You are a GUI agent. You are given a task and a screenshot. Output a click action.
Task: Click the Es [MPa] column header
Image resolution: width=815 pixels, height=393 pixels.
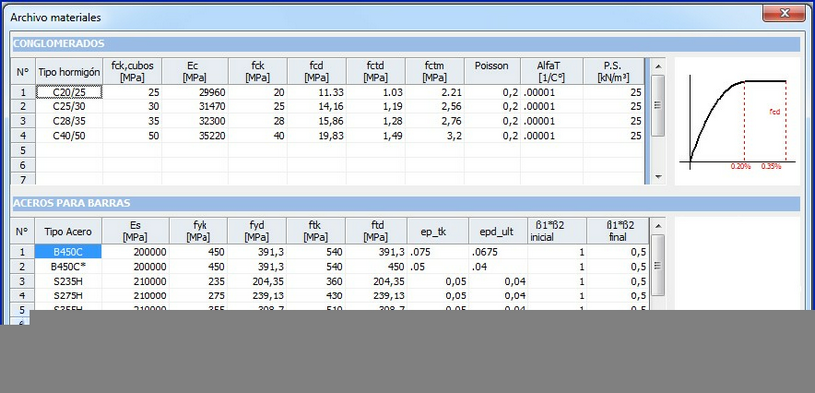click(135, 231)
